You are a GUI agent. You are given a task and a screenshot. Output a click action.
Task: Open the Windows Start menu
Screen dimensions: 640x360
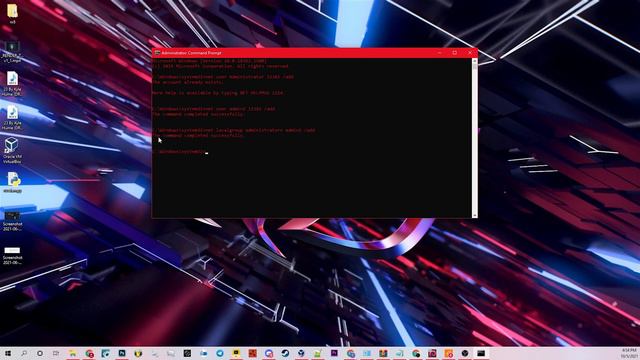click(8, 353)
